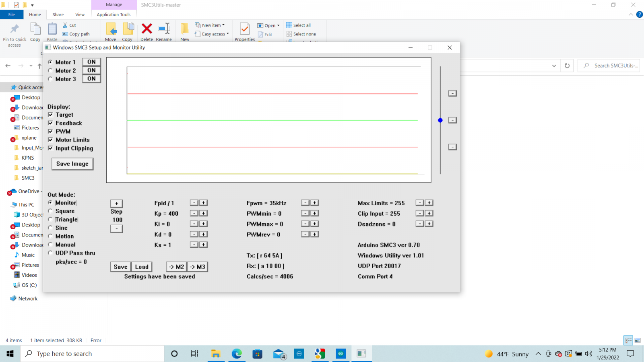
Task: Toggle the ON button for Motor 1
Action: tap(91, 62)
